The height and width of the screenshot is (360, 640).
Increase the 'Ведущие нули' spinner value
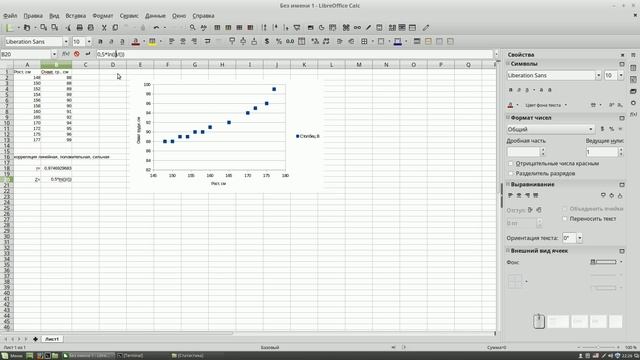(621, 149)
